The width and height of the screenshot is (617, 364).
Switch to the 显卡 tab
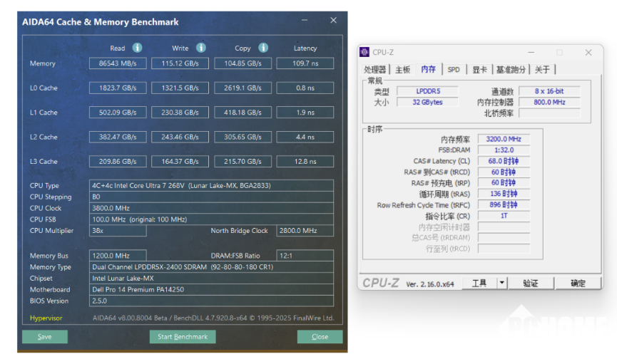pos(479,69)
